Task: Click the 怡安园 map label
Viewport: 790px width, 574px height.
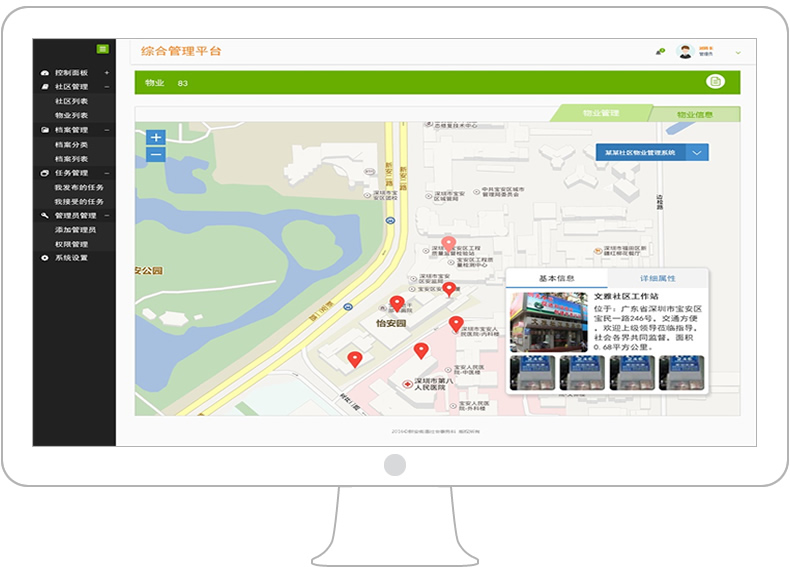Action: 391,323
